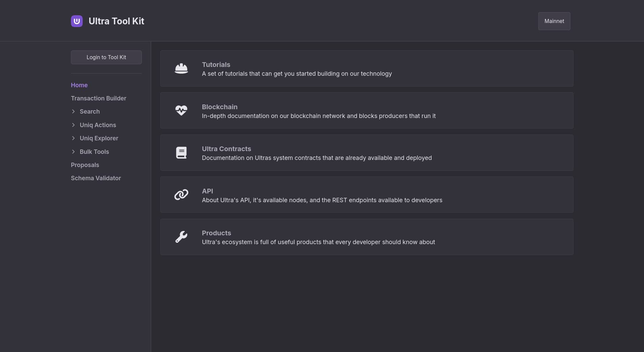Open the Schema Validator page
Screen dimensions: 644x352
pos(96,178)
